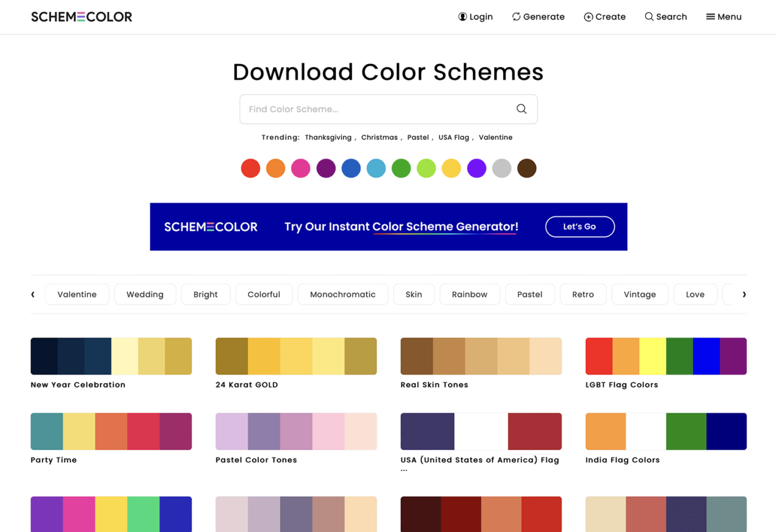Screen dimensions: 776x532
Task: Click the New Year Celebration title
Action: 78,385
